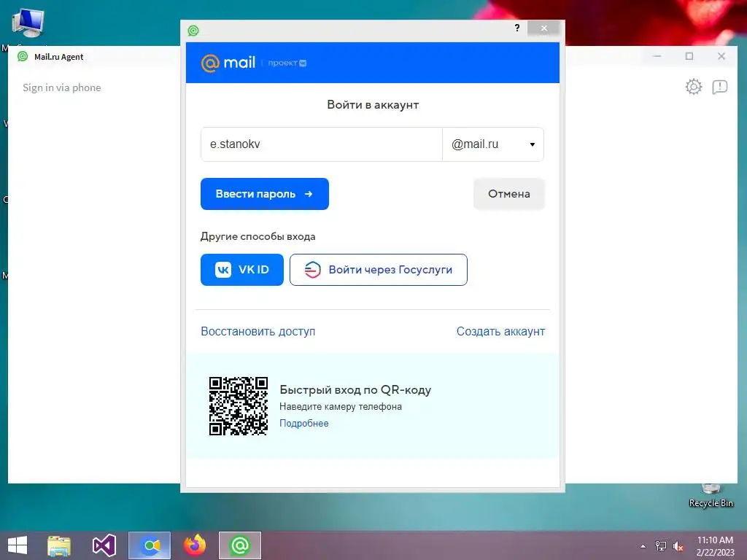747x560 pixels.
Task: Click the проект VK logo in header
Action: click(287, 63)
